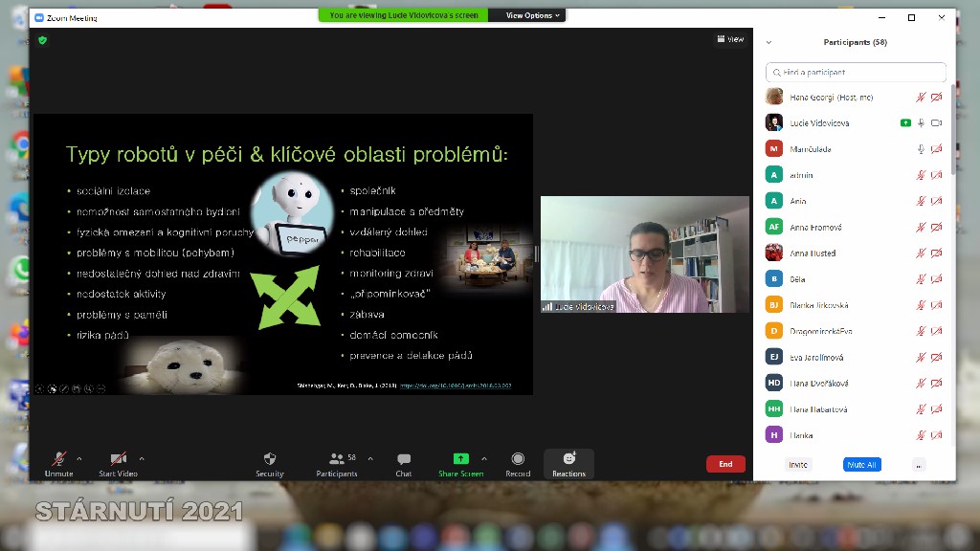Click the Participants icon in toolbar
The height and width of the screenshot is (551, 980).
[336, 459]
